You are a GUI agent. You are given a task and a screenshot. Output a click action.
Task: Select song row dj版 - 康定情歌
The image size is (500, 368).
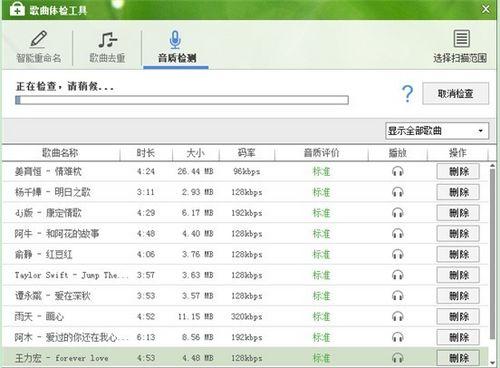[245, 213]
